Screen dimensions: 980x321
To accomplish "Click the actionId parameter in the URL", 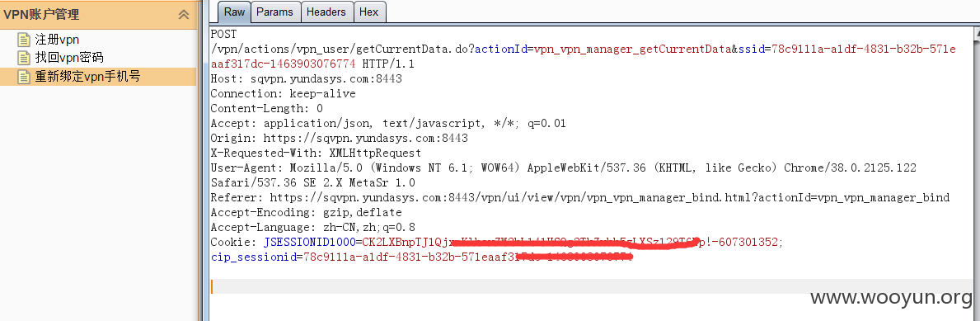I will click(x=501, y=49).
